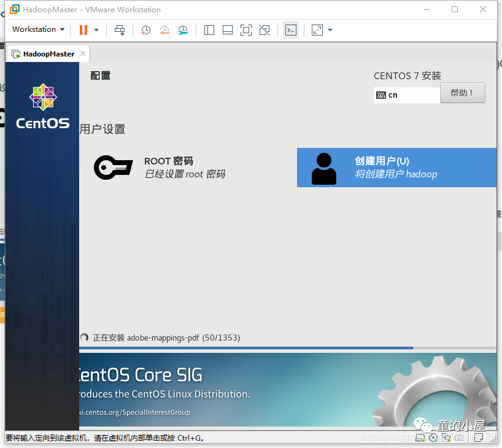Click the adobe-mappings-pdf install status text
The width and height of the screenshot is (502, 448).
tap(166, 338)
